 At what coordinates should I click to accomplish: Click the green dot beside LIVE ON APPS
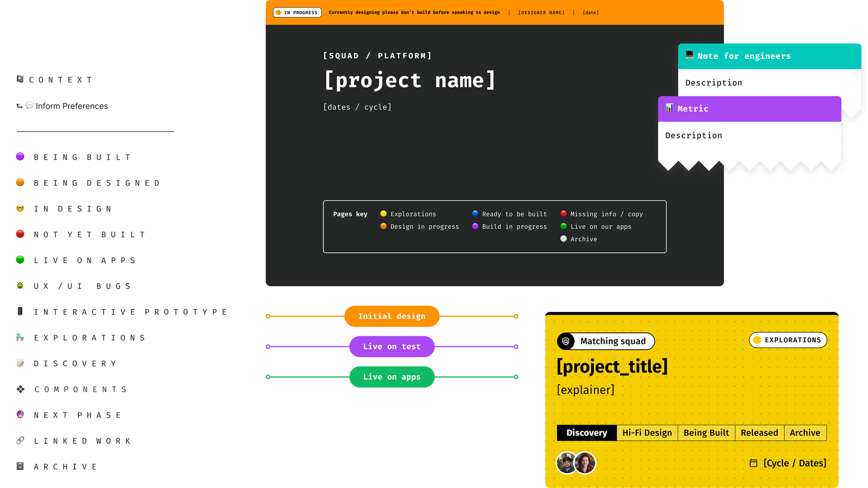point(20,260)
